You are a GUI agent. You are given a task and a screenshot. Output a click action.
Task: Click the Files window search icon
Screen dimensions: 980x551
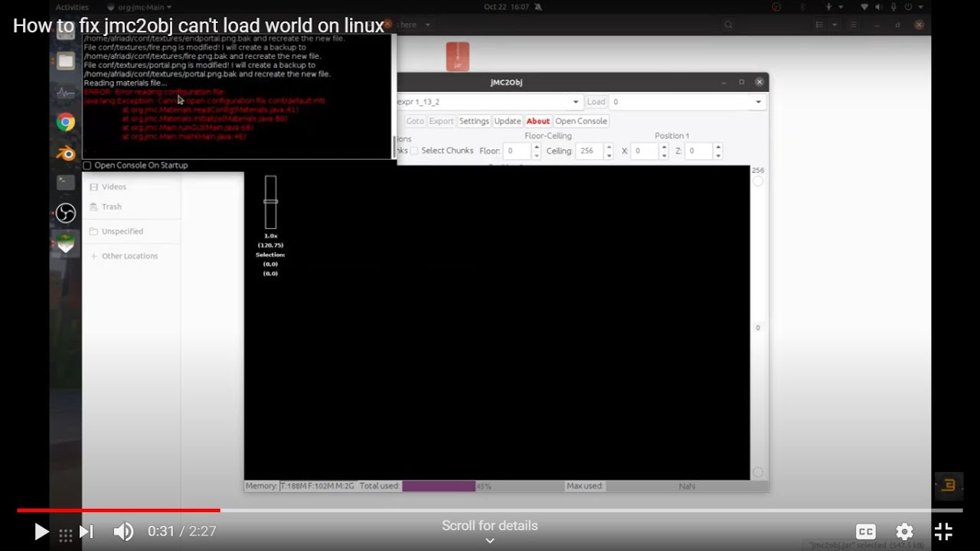(x=728, y=24)
